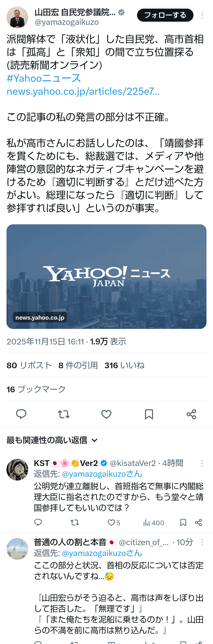
Task: Open the Yahoo!ニュース link preview card
Action: coord(106,277)
